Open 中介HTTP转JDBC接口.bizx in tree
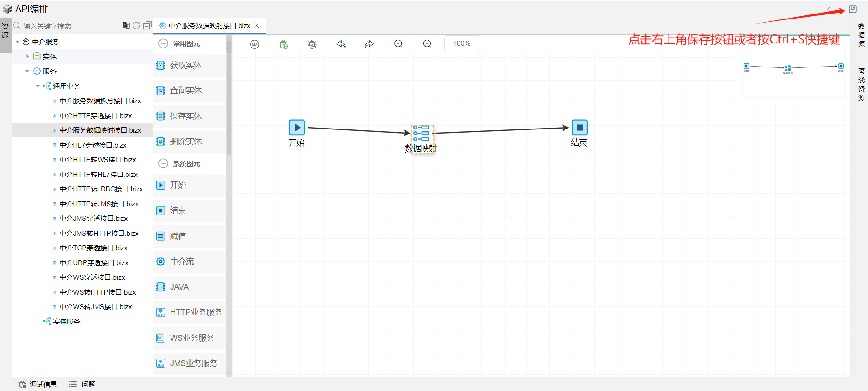Screen dimensions: 868x391 click(101, 189)
